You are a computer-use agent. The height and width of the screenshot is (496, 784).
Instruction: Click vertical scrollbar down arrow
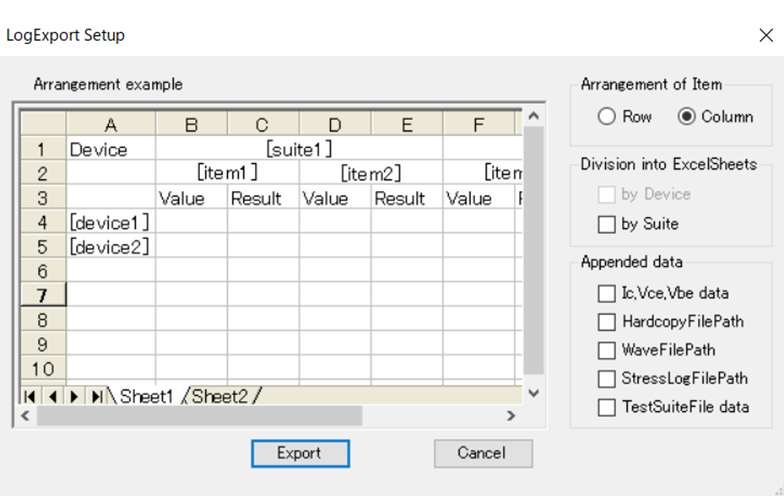pos(534,393)
